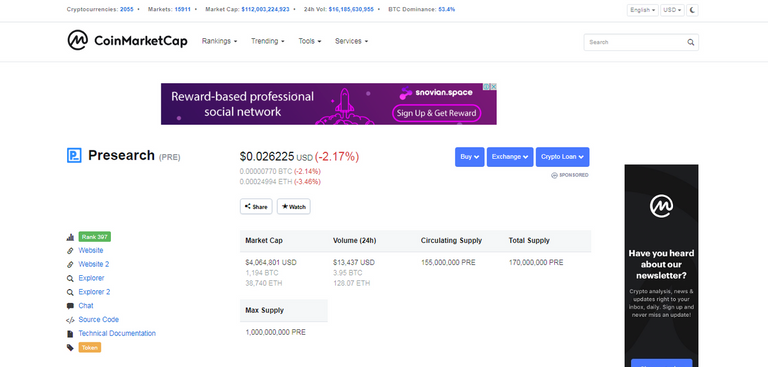
Task: Click the chat bubble icon
Action: pos(70,306)
